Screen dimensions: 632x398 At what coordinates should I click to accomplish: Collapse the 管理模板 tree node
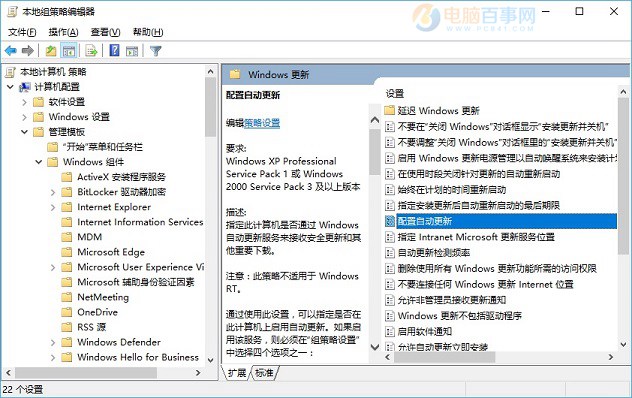click(24, 131)
